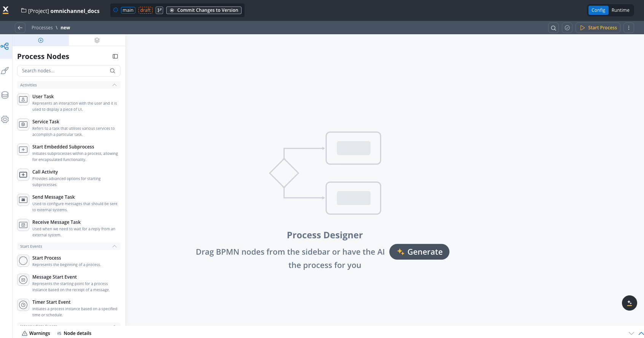Open the Warnings tab
Screen dimensions: 644x338
click(36, 333)
